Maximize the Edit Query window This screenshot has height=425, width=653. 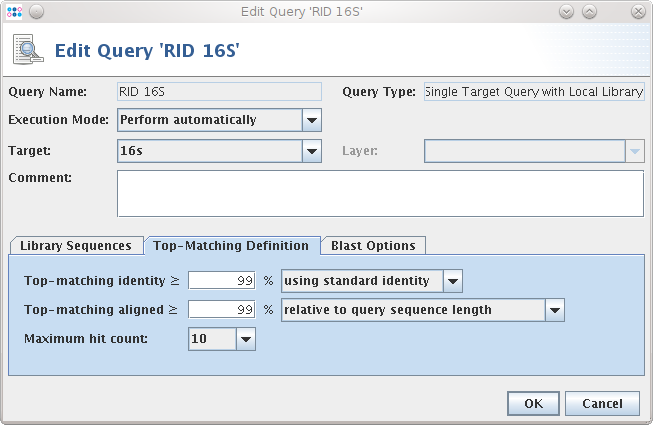(x=589, y=11)
